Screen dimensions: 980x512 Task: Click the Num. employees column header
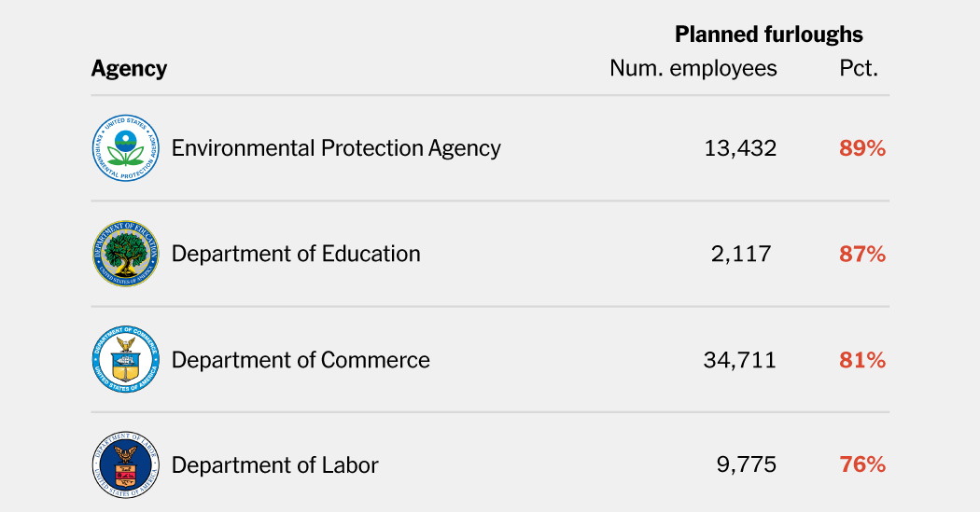coord(693,68)
